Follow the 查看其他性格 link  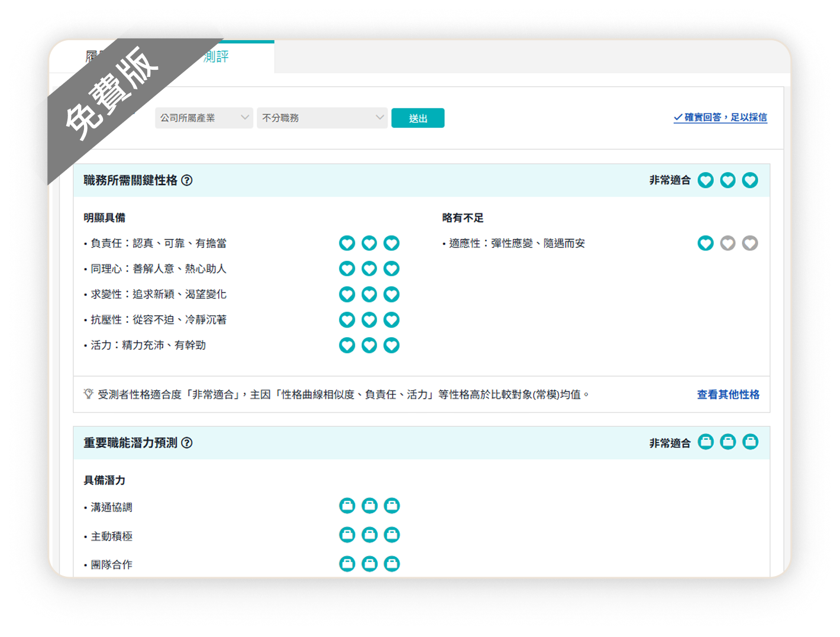tap(728, 395)
